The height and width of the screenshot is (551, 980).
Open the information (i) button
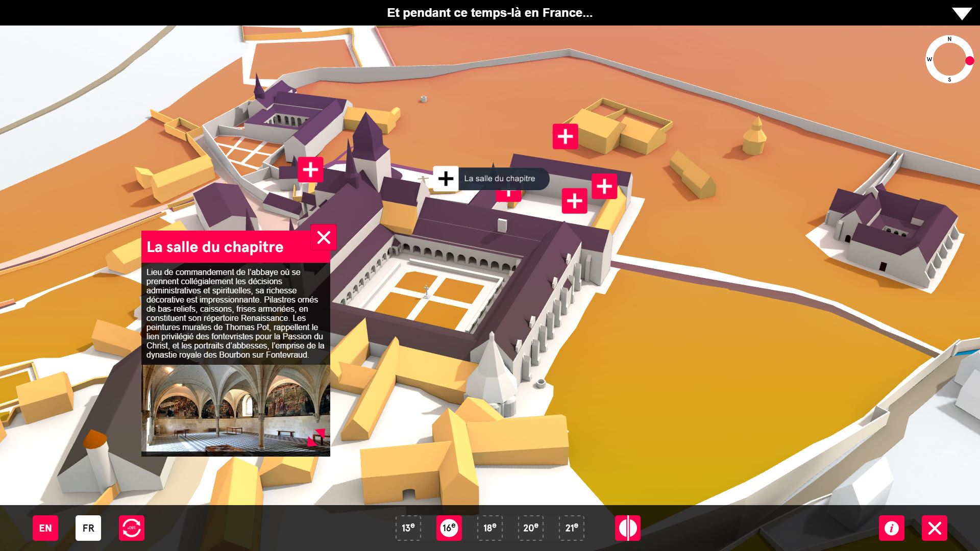pyautogui.click(x=891, y=528)
